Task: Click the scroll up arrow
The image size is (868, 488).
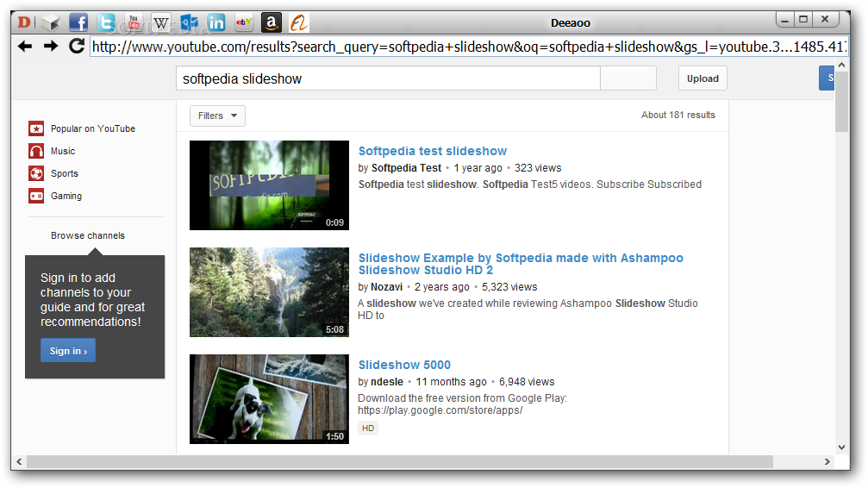Action: [842, 65]
